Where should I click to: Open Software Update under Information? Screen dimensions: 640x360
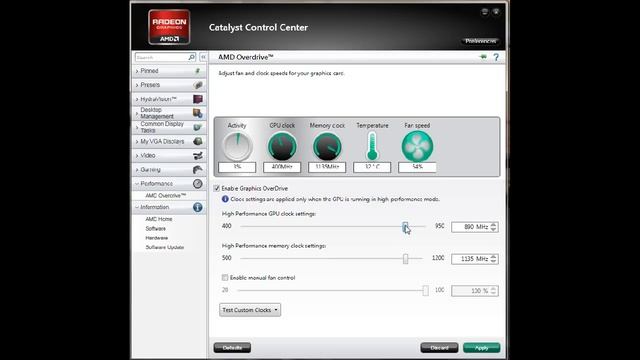point(165,247)
